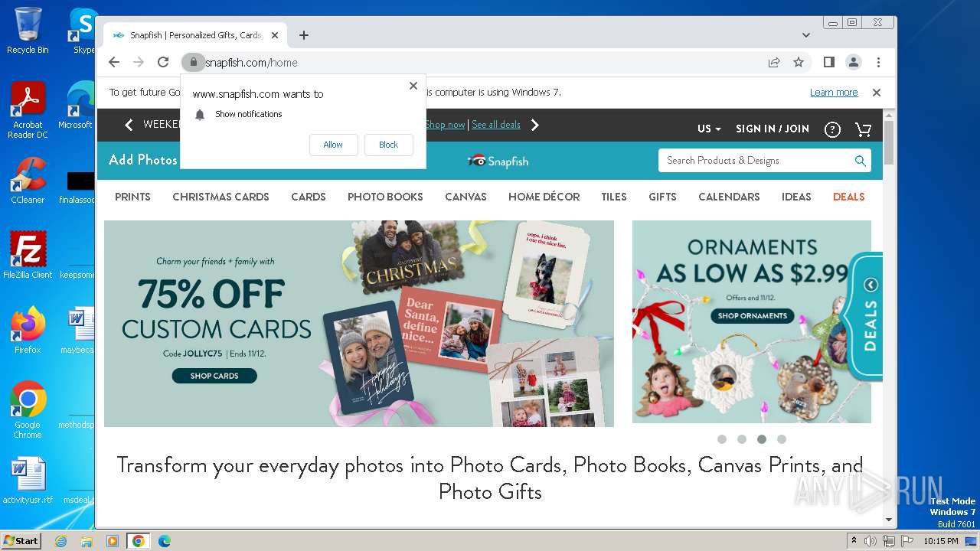Viewport: 980px width, 551px height.
Task: Select Acrobat Reader DC desktop icon
Action: (x=28, y=111)
